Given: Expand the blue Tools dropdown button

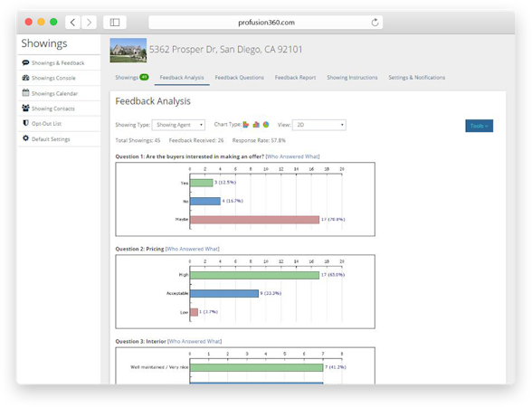Looking at the screenshot, I should pos(480,126).
